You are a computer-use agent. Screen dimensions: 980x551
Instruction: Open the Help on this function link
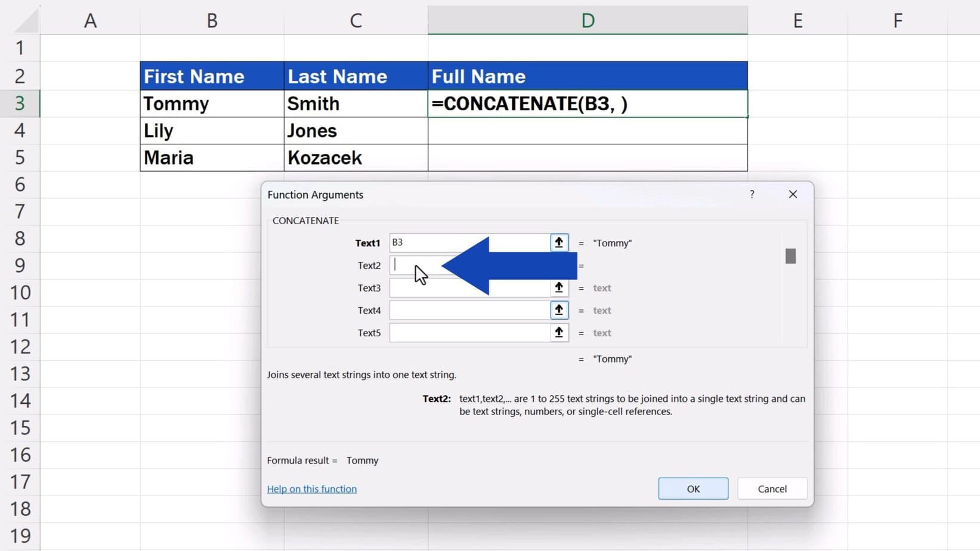(x=311, y=488)
